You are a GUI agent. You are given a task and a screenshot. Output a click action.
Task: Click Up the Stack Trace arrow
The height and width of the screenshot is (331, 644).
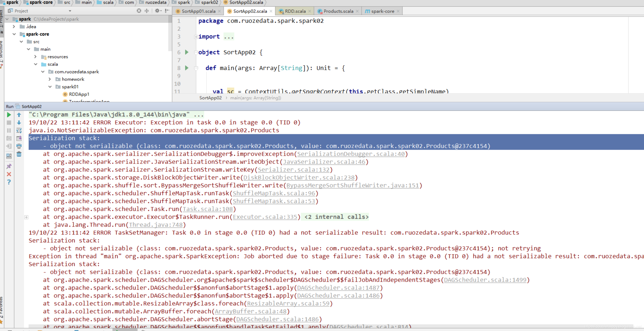point(19,115)
